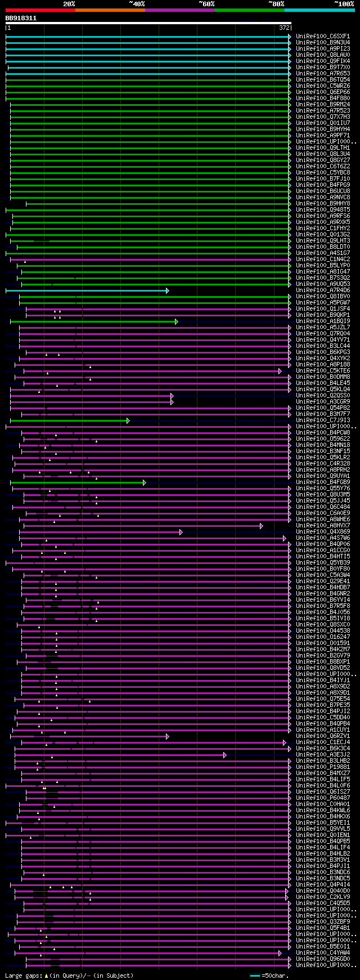Viewport: 360px width, 980px height.
Task: Open hit UniRef100_B9N3U4
Action: coord(323,43)
